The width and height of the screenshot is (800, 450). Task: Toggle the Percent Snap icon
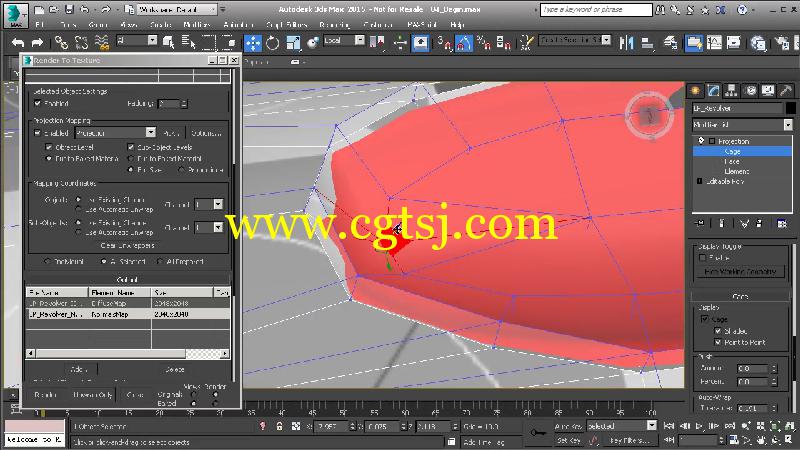[x=483, y=43]
